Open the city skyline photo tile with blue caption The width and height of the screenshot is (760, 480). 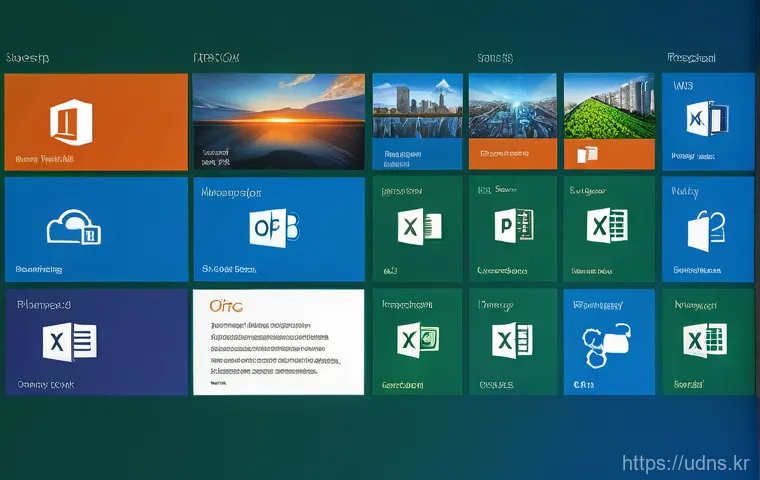pyautogui.click(x=417, y=121)
